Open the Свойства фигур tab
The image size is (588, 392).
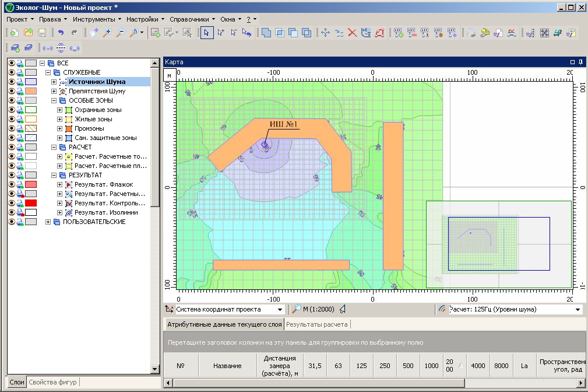click(53, 383)
